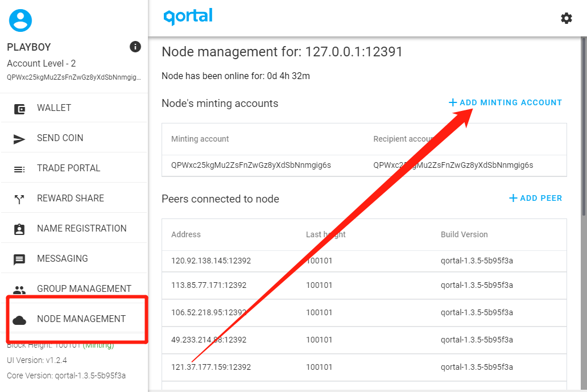
Task: Click the Recipient account column header
Action: pyautogui.click(x=405, y=139)
